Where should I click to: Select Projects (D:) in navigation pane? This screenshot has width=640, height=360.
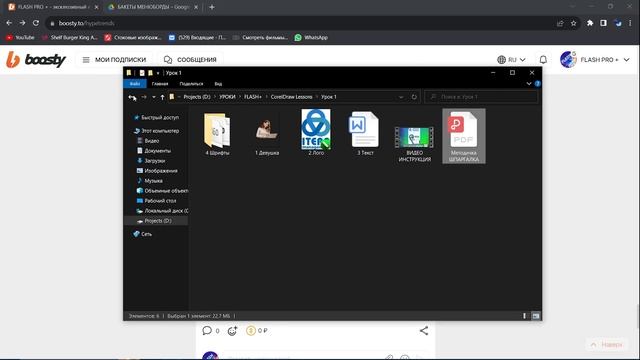click(x=158, y=221)
